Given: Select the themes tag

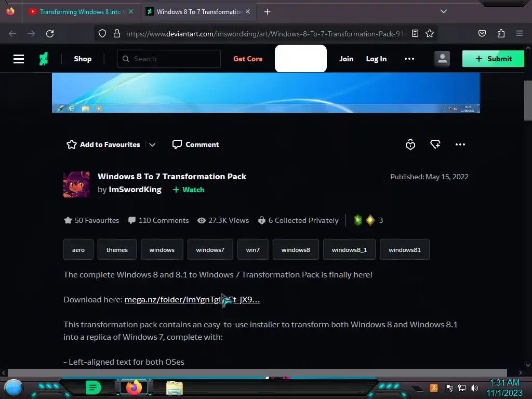Looking at the screenshot, I should pyautogui.click(x=117, y=250).
